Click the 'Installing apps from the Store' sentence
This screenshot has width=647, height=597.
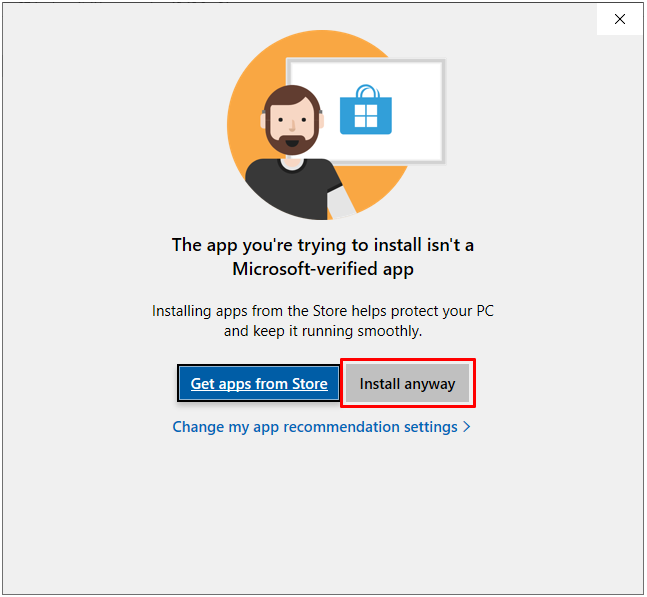[323, 311]
